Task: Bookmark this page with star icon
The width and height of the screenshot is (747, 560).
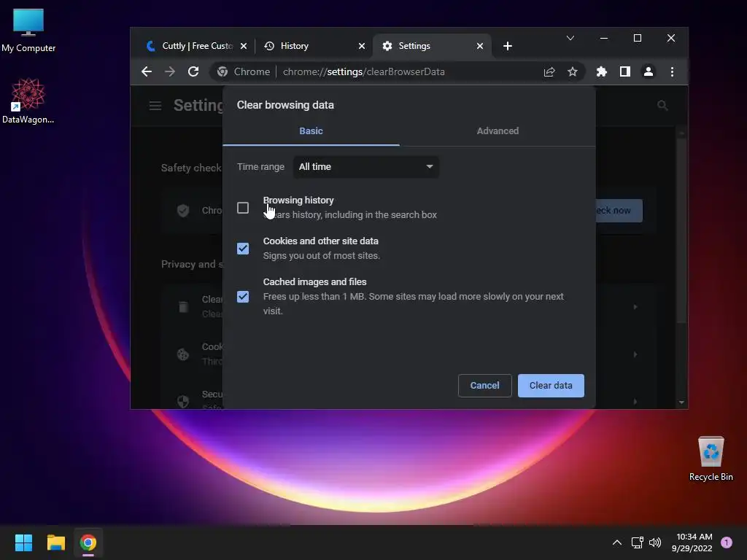Action: coord(572,72)
